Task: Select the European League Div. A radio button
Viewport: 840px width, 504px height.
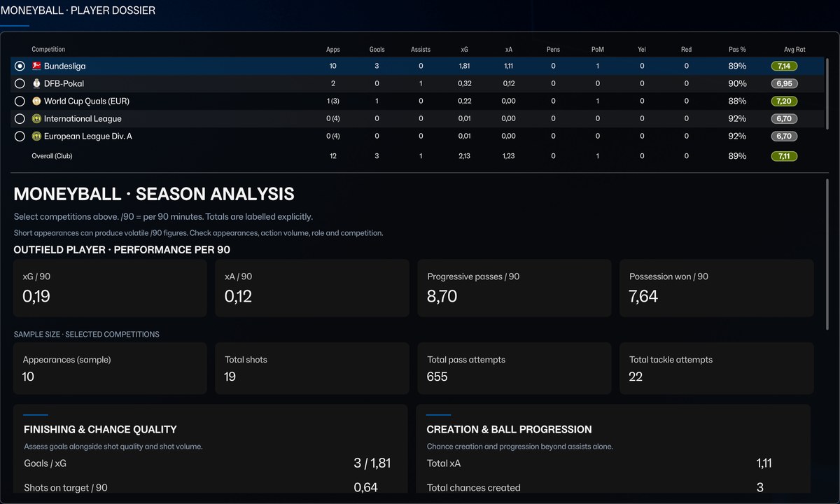Action: [x=20, y=136]
